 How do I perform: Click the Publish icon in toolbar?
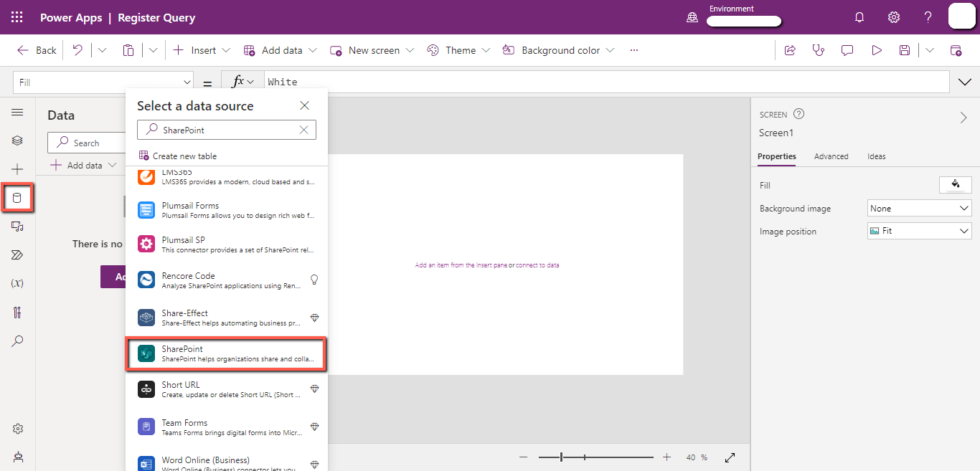pos(956,50)
